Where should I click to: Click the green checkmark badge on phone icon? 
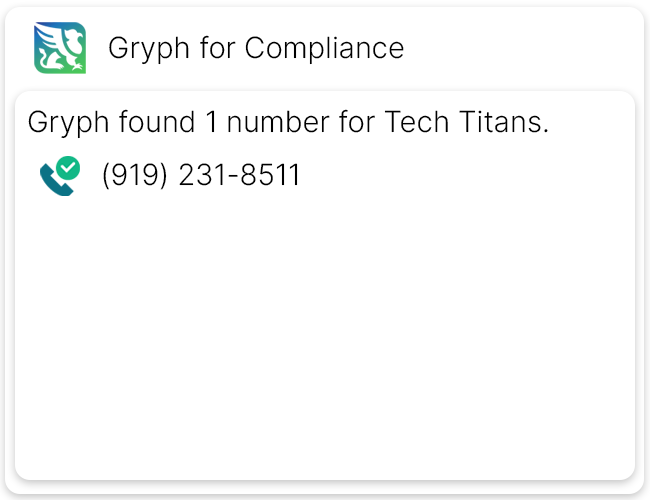coord(69,167)
